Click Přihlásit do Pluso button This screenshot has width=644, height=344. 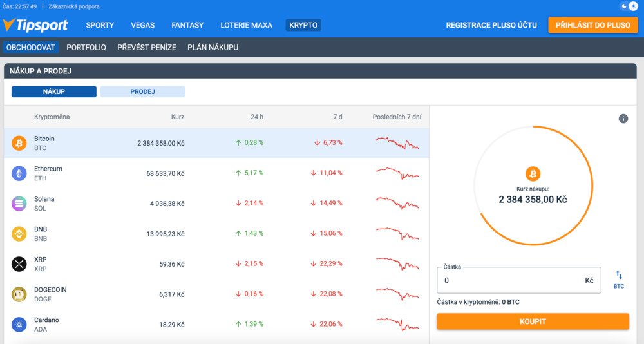click(592, 25)
